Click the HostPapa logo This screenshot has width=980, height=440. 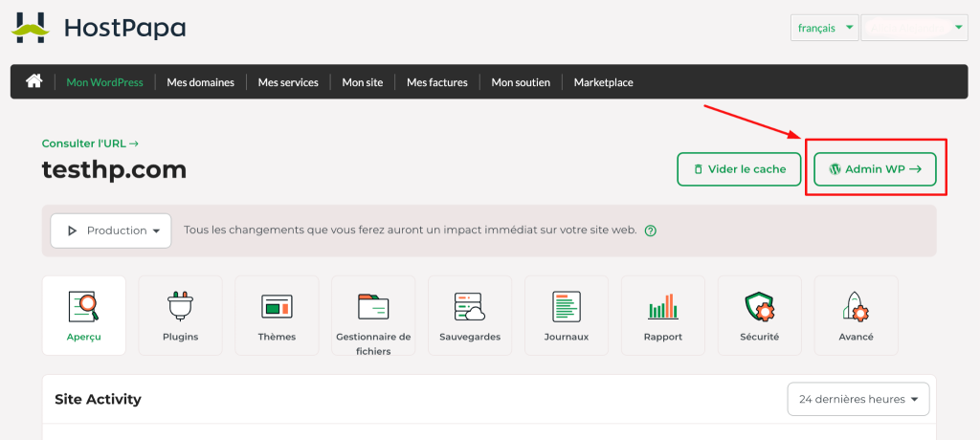tap(99, 28)
